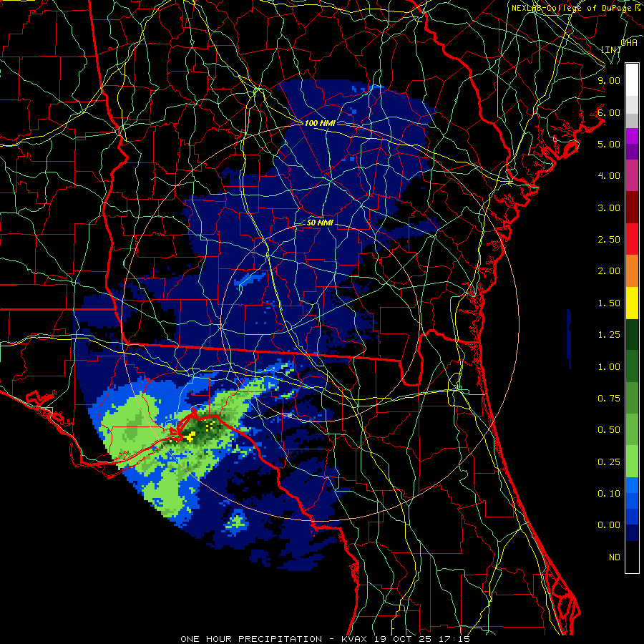This screenshot has height=644, width=644.
Task: Select the [IN] units label
Action: click(611, 49)
